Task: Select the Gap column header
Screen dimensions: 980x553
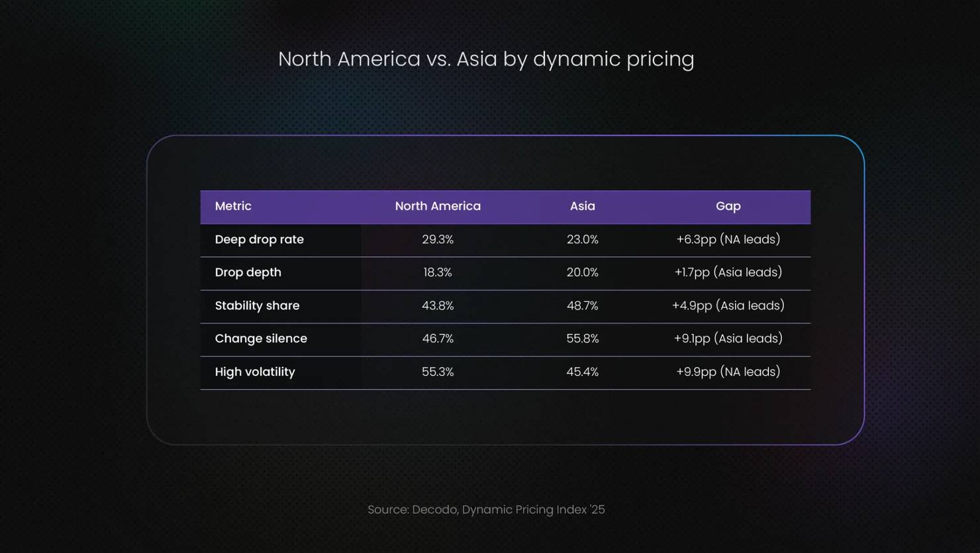Action: point(728,206)
